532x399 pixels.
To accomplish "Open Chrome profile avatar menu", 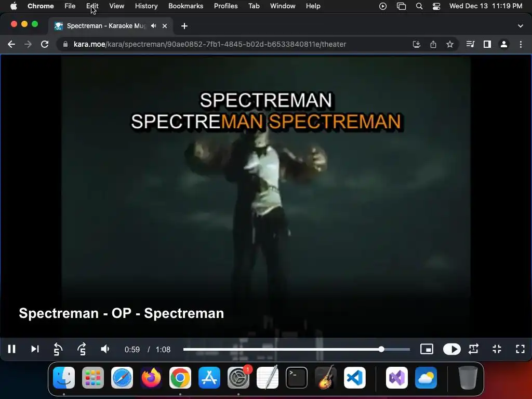I will click(x=504, y=44).
